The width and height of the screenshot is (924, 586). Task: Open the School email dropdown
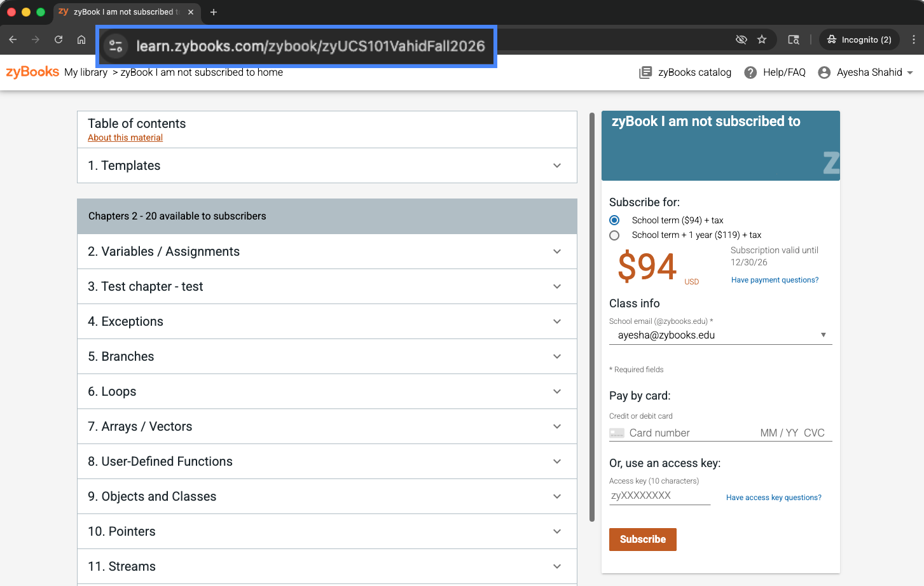[x=721, y=335]
